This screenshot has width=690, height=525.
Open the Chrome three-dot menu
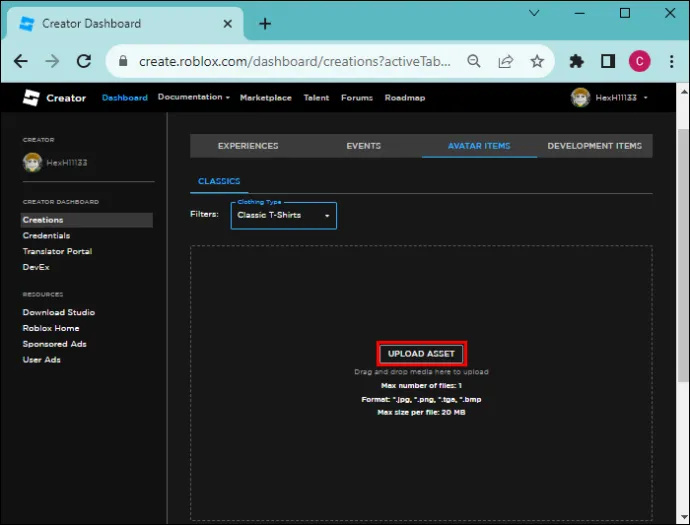[x=672, y=61]
